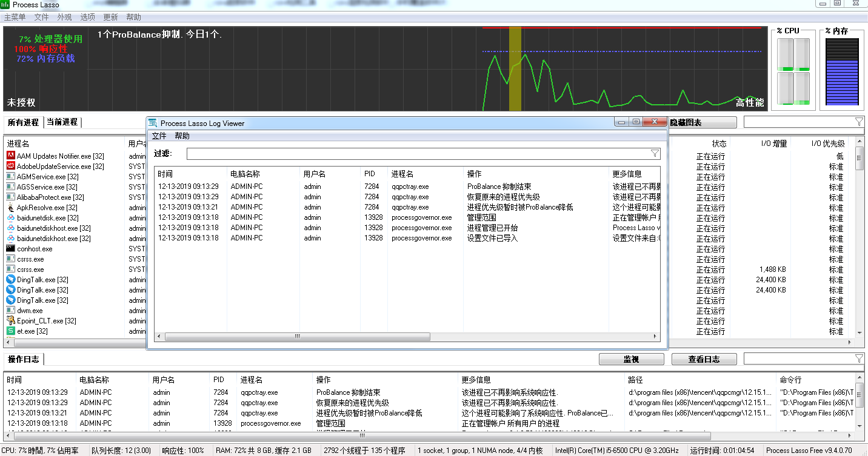This screenshot has height=456, width=868.
Task: Click the Epoint_CLT.exe process icon
Action: (x=11, y=321)
